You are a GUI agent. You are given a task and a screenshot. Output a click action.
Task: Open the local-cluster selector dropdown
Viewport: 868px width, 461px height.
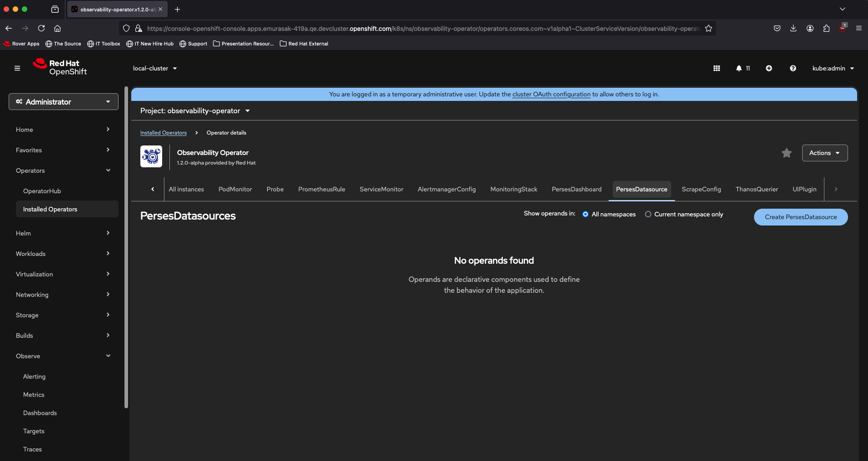tap(155, 68)
